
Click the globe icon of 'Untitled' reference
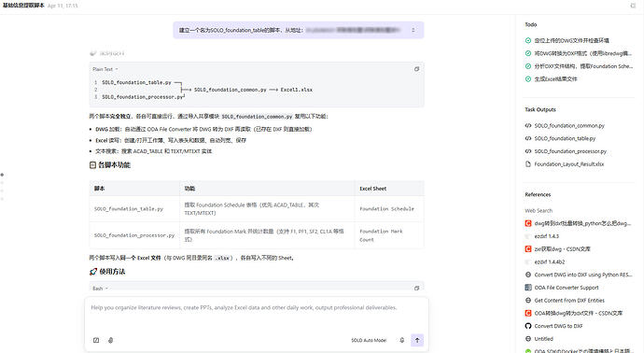pos(528,339)
